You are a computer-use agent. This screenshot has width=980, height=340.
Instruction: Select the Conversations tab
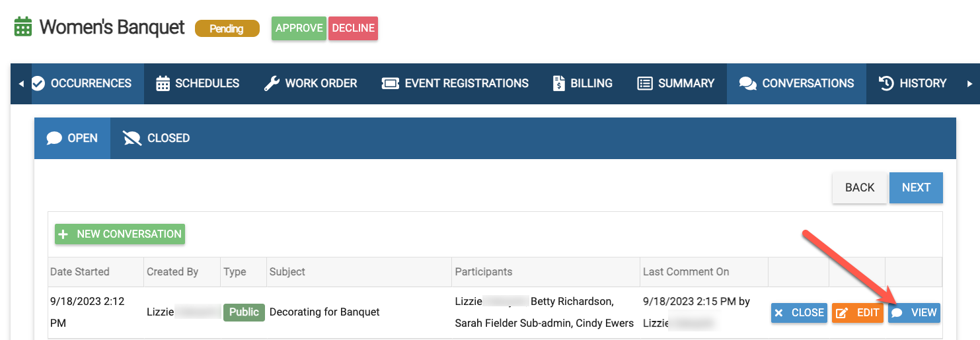[796, 84]
